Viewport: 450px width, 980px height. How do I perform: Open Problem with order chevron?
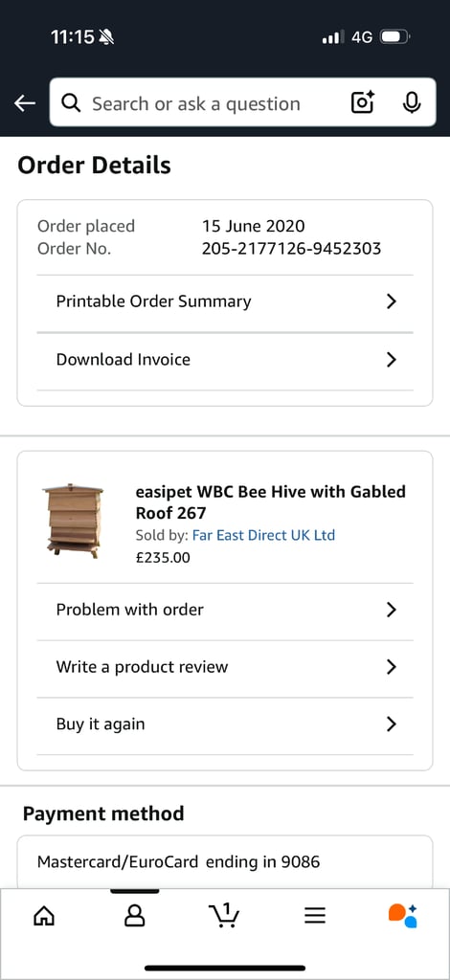[x=392, y=610]
